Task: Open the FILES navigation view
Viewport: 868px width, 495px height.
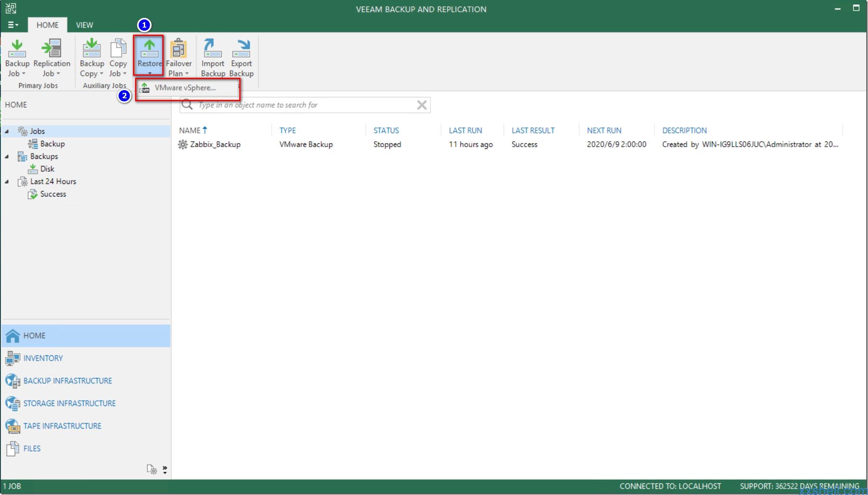Action: pos(86,449)
